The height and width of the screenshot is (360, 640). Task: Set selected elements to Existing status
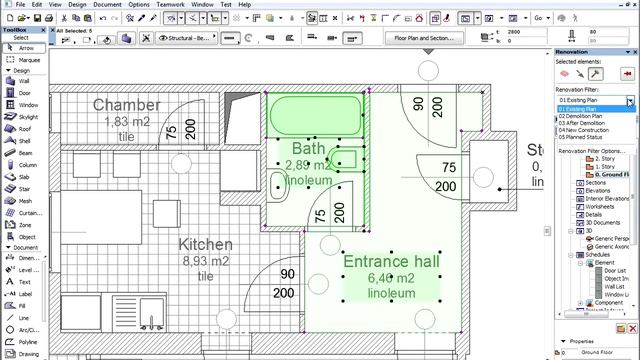coord(564,74)
